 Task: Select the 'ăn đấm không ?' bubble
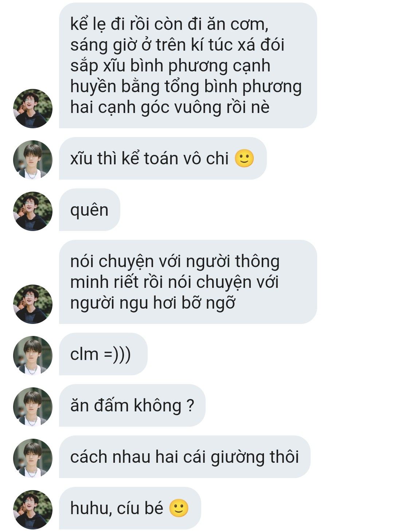point(132,406)
